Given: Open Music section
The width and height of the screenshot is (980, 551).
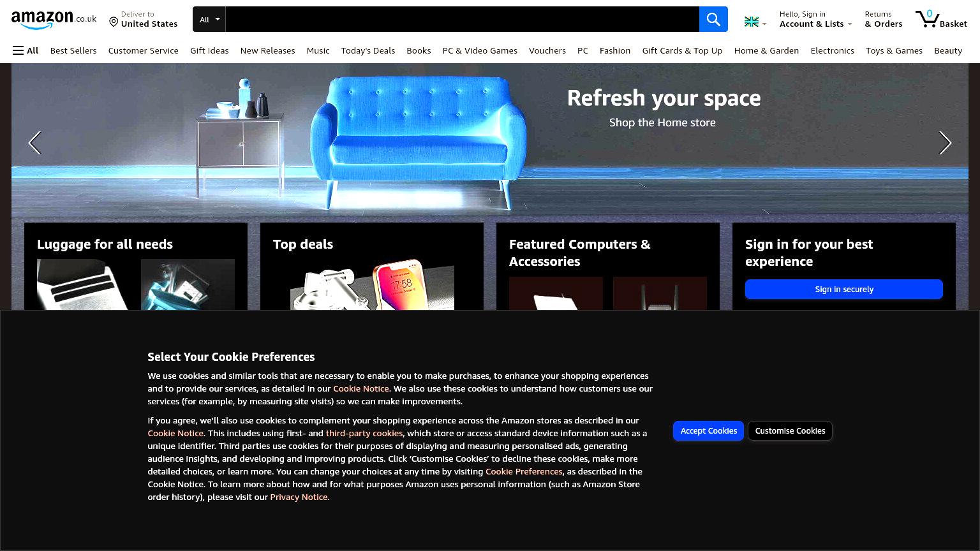Looking at the screenshot, I should point(318,50).
